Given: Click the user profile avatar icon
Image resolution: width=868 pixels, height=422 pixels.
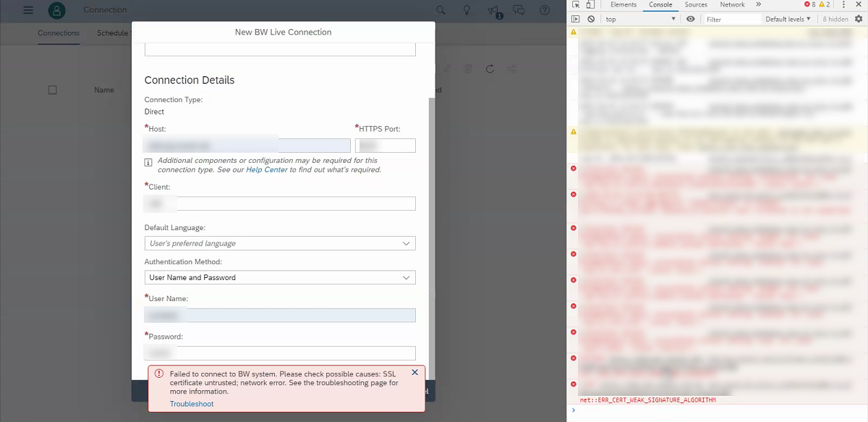Looking at the screenshot, I should 57,11.
